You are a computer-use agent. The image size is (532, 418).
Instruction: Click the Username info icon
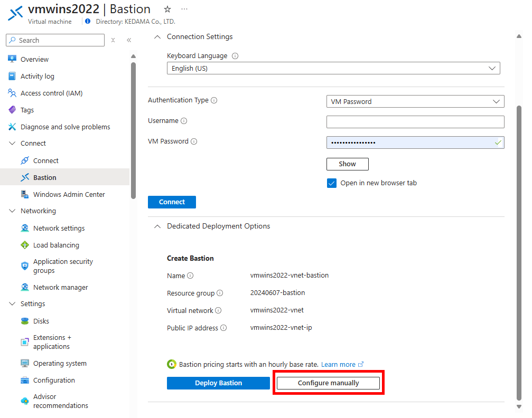(x=184, y=121)
